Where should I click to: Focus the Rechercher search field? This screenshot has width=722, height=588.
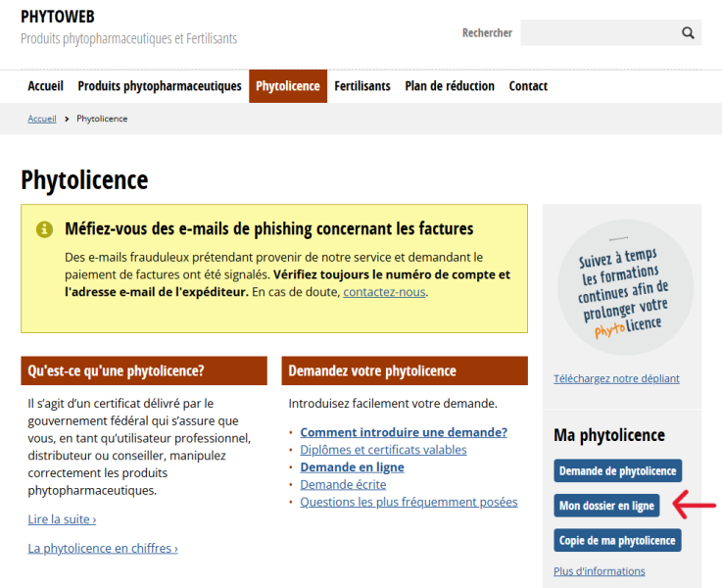tap(610, 32)
